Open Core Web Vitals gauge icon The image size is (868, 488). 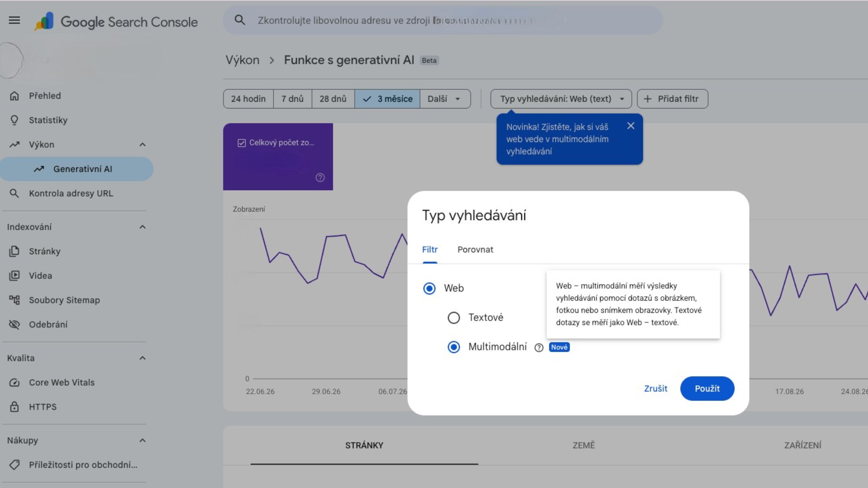point(14,383)
